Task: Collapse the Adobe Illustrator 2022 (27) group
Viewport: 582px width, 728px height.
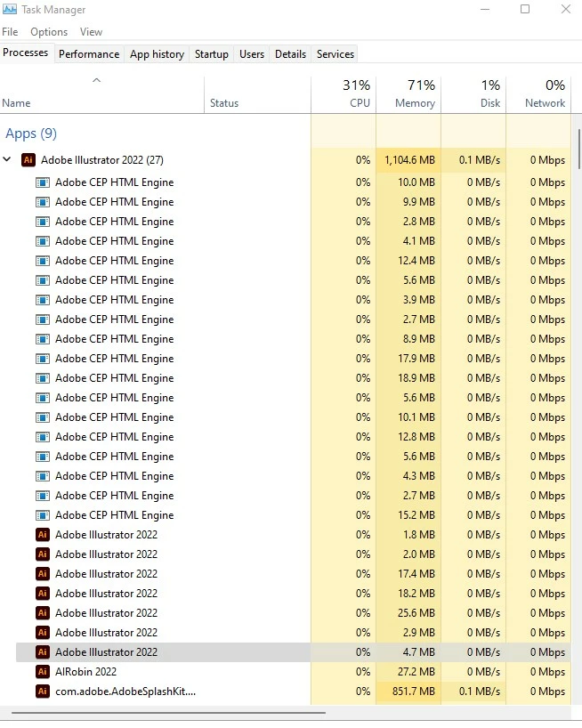Action: click(x=7, y=159)
